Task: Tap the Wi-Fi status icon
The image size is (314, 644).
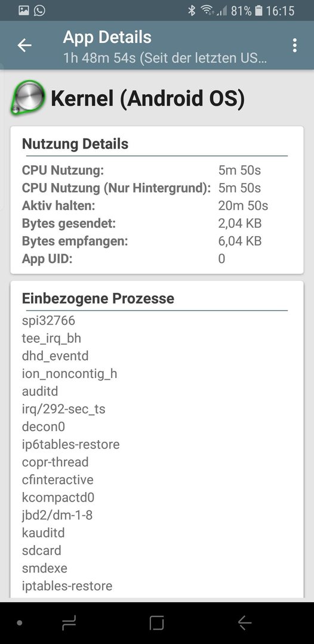Action: pos(207,11)
